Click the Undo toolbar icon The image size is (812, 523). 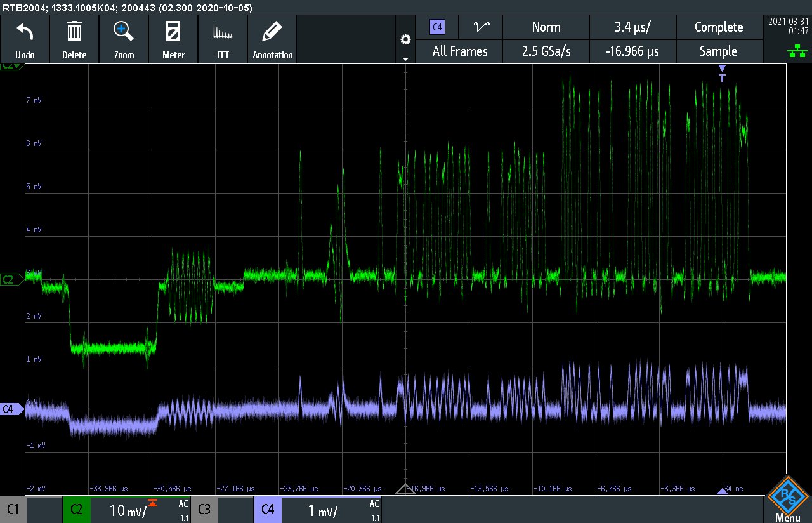click(x=25, y=39)
